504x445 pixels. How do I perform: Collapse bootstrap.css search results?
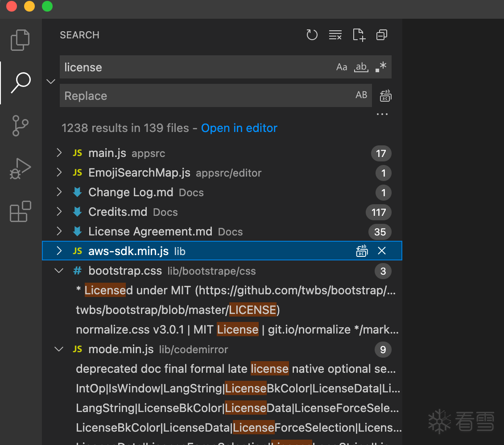click(x=59, y=271)
